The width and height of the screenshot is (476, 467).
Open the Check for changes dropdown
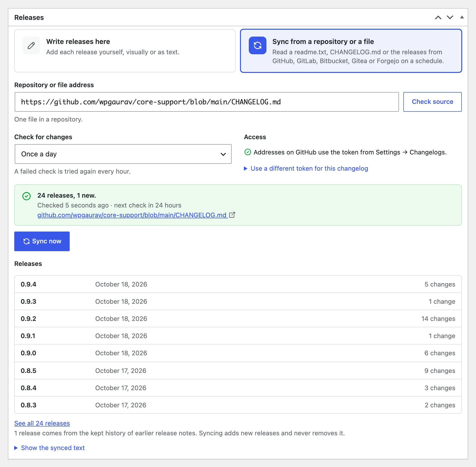[x=123, y=154]
